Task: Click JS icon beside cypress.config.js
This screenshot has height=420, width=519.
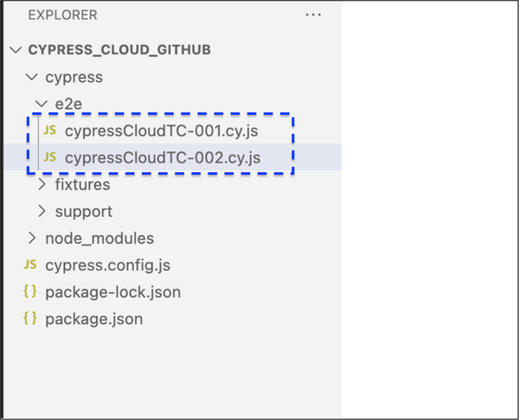Action: pyautogui.click(x=30, y=264)
